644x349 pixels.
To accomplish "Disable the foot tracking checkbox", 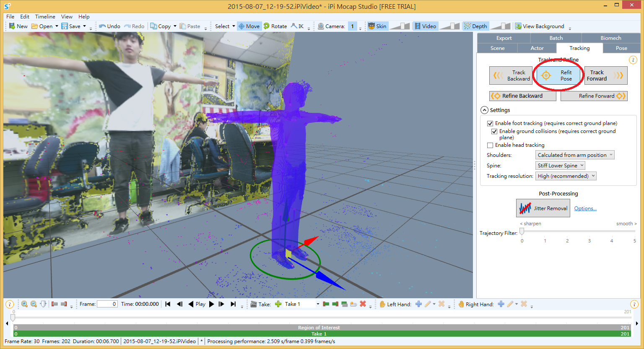I will point(490,123).
